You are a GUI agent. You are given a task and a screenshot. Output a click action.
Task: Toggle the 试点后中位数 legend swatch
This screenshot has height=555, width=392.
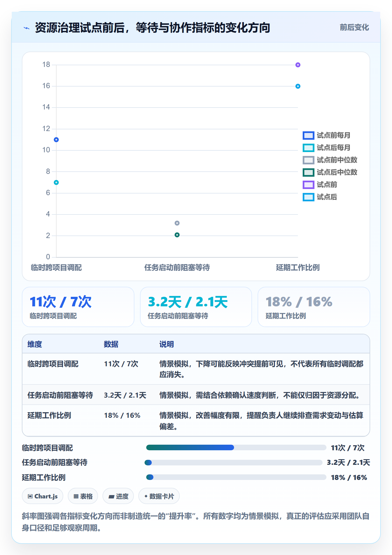coord(308,172)
